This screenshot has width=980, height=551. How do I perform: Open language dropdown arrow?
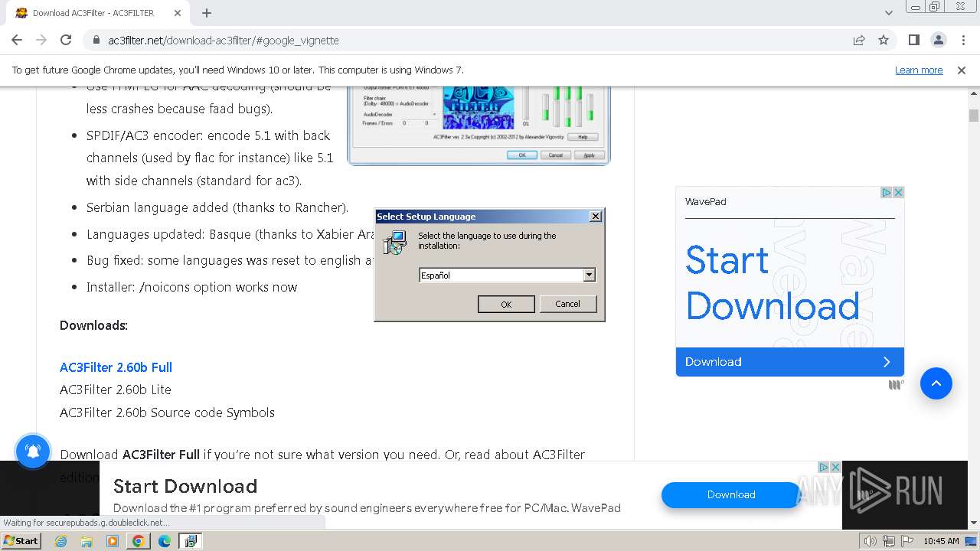589,275
